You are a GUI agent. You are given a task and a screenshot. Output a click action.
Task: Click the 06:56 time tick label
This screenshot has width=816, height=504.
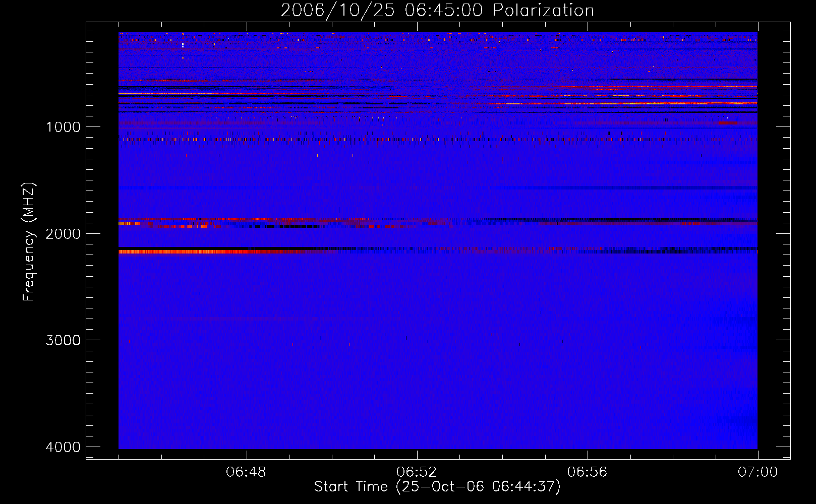pos(587,472)
